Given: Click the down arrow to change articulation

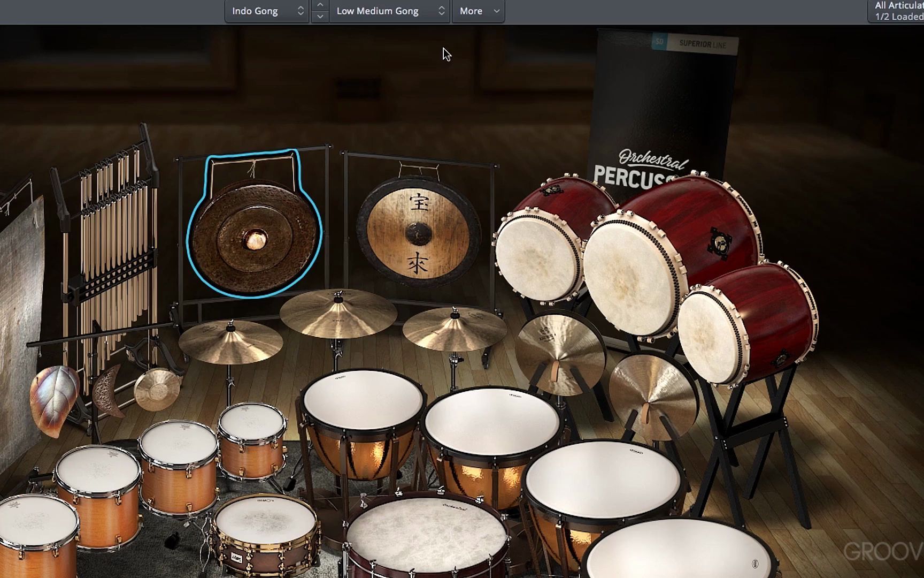Looking at the screenshot, I should [320, 17].
